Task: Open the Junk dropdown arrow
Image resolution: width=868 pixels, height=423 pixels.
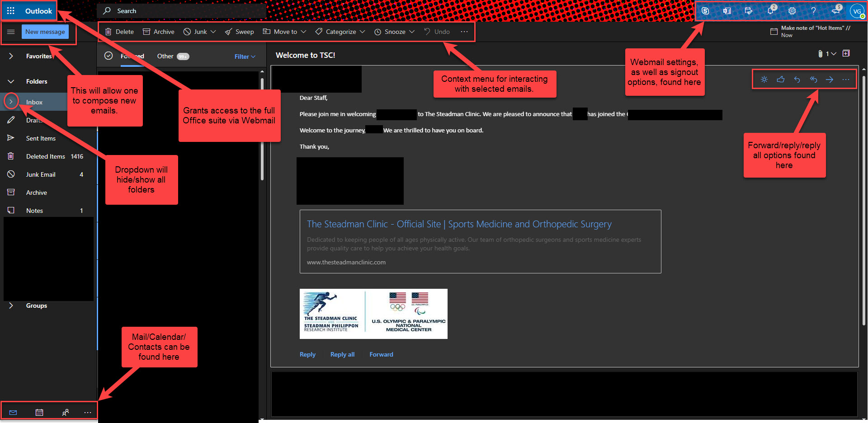Action: click(213, 32)
